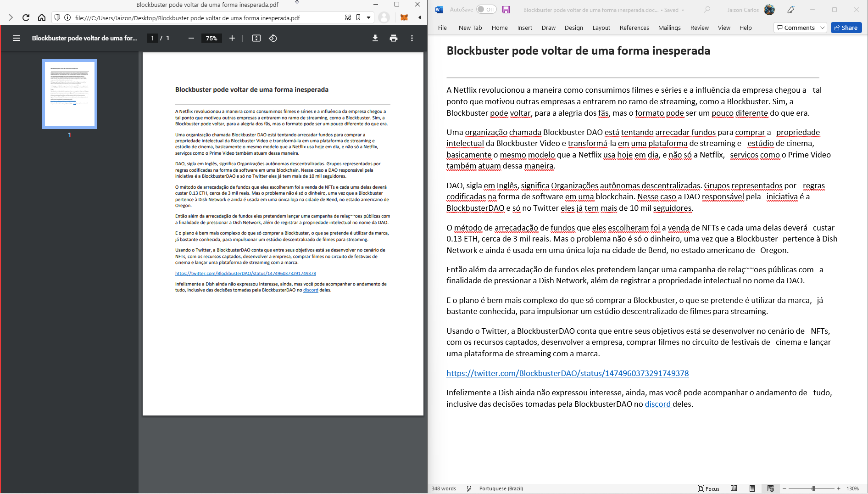Rotate the PDF counterclockwise
The width and height of the screenshot is (868, 494).
click(x=273, y=38)
